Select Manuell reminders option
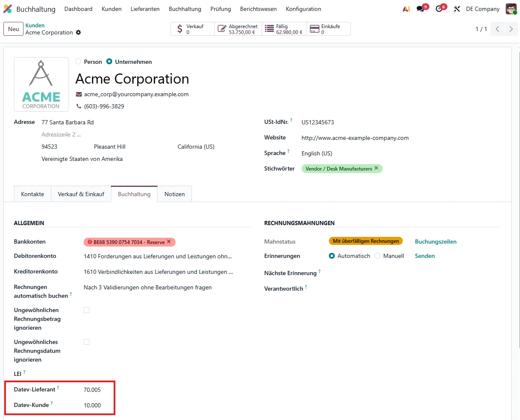The height and width of the screenshot is (420, 520). pos(377,256)
